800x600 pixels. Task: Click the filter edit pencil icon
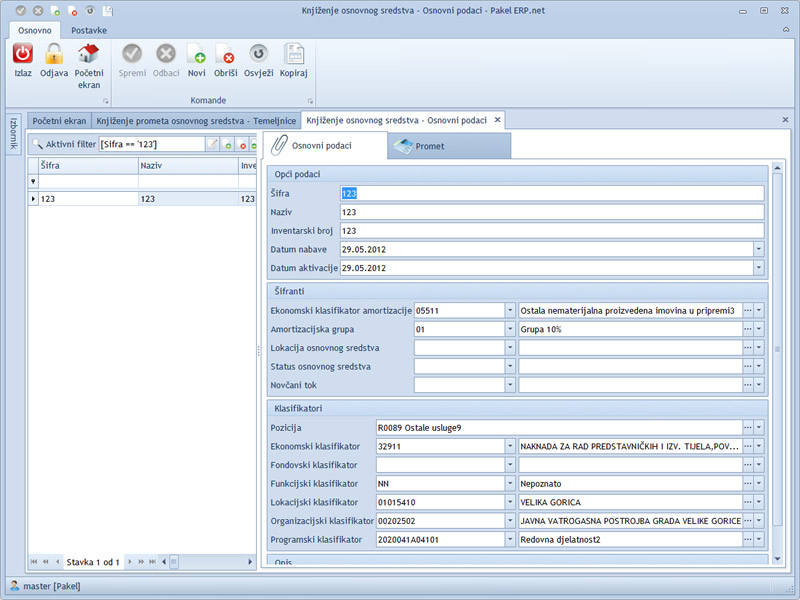(212, 145)
